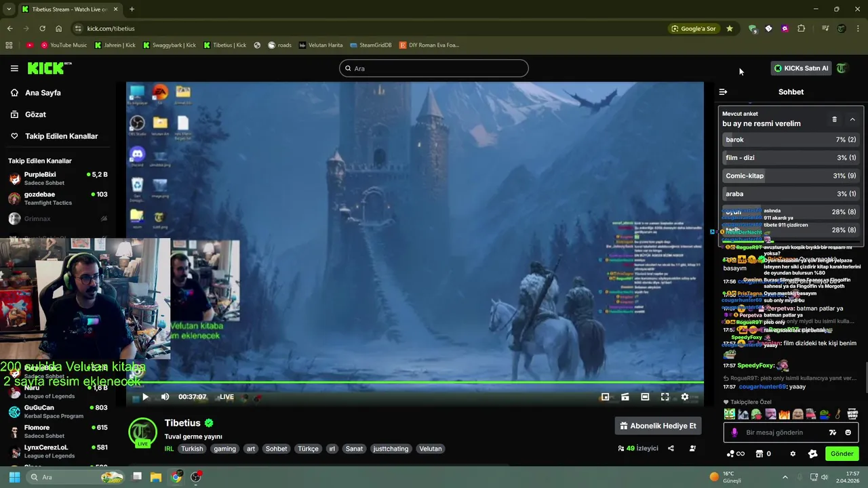
Task: Open Flomore channel in sidebar
Action: click(58, 431)
